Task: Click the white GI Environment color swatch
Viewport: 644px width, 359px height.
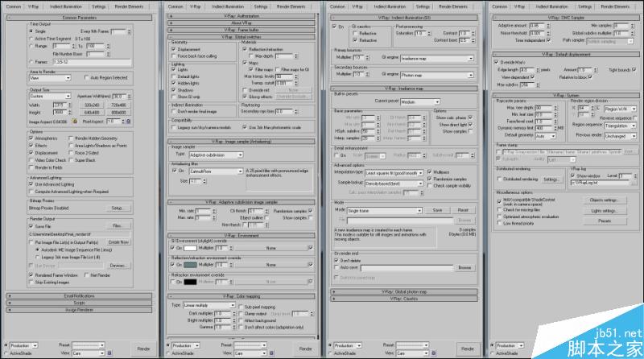Action: pos(190,248)
